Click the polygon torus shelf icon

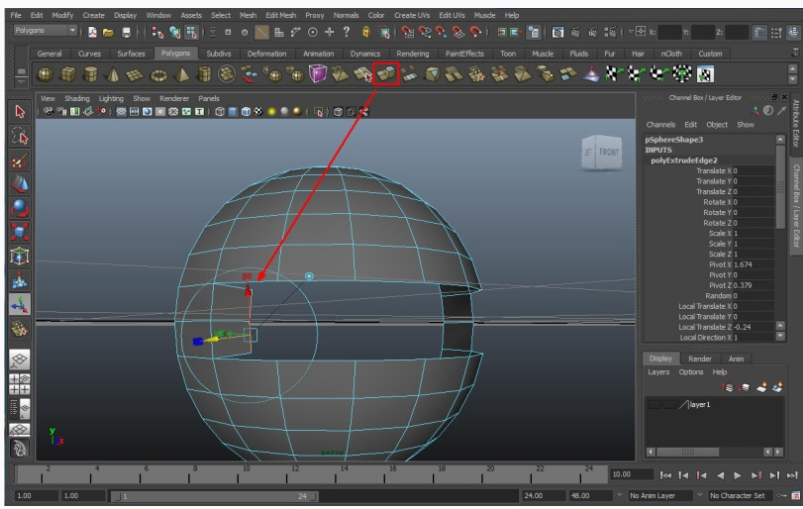159,76
